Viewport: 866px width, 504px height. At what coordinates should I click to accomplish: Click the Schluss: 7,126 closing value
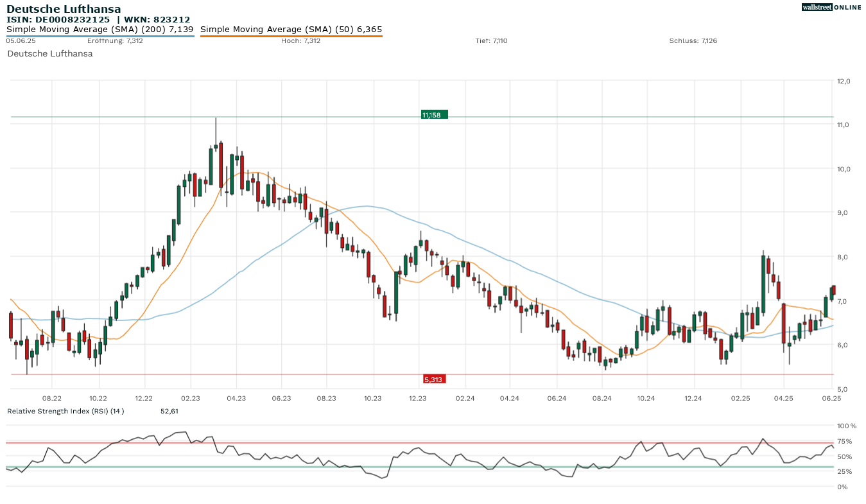693,41
